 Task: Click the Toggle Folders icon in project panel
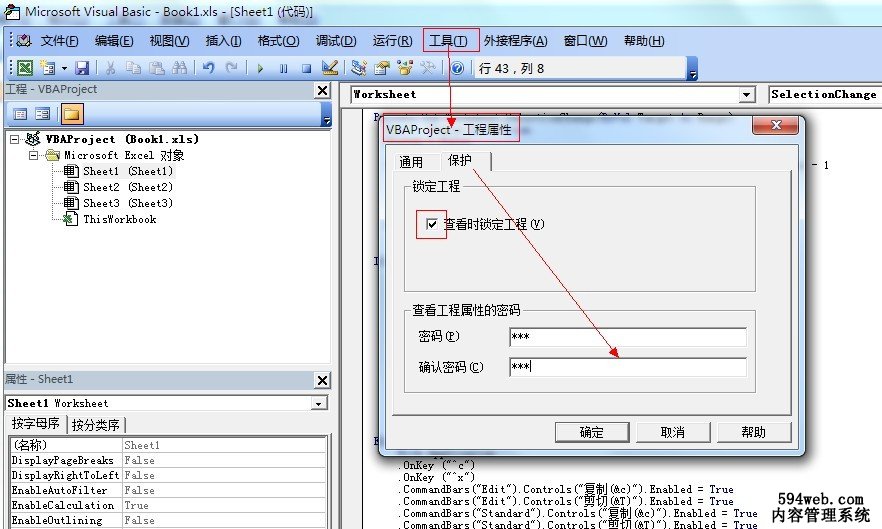pos(72,114)
